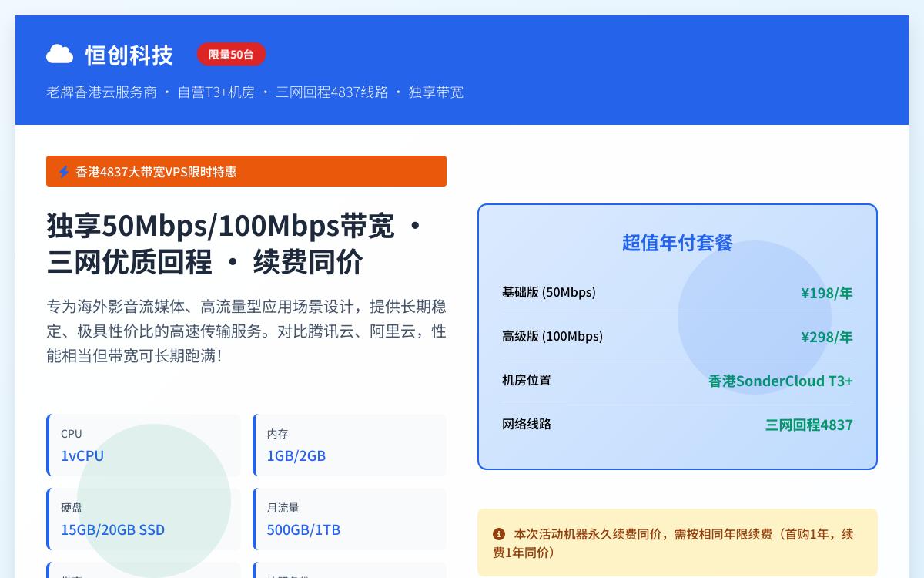
Task: Click the ¥198/年 price value
Action: tap(827, 293)
